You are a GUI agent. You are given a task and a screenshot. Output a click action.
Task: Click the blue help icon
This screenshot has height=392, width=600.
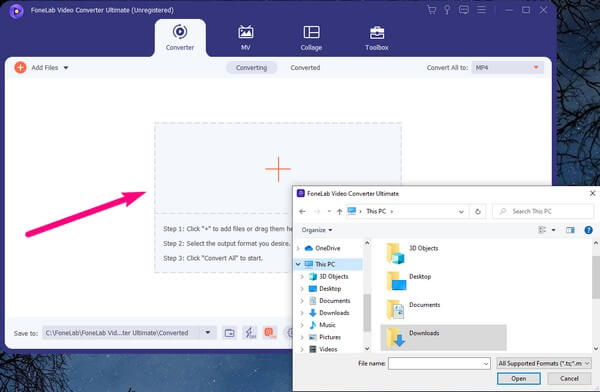[x=589, y=230]
